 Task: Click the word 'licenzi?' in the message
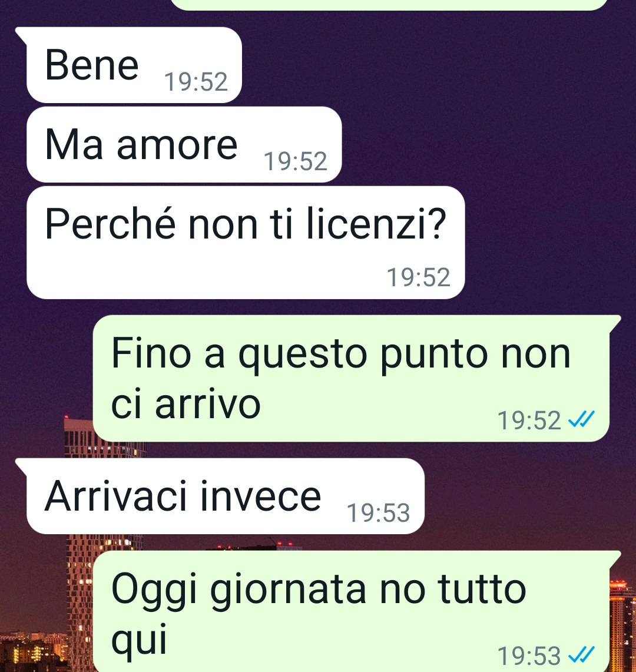click(377, 224)
